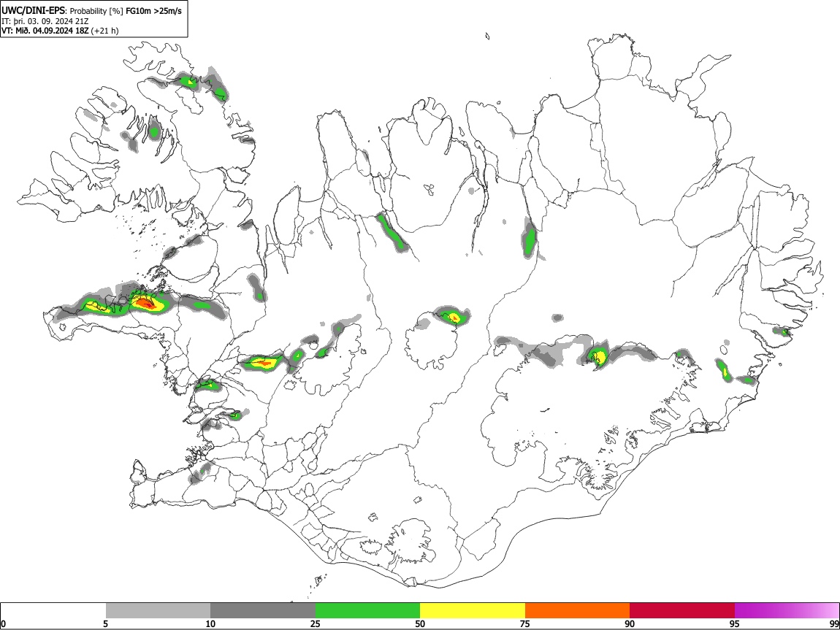This screenshot has height=630, width=840.
Task: Click the legend tick label '75'
Action: 525,623
